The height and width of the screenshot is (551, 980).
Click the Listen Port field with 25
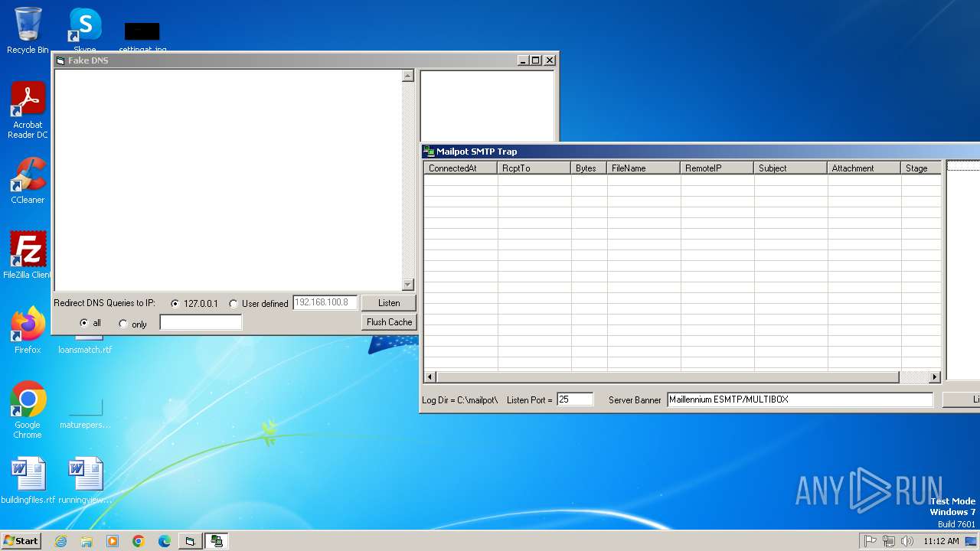coord(575,399)
